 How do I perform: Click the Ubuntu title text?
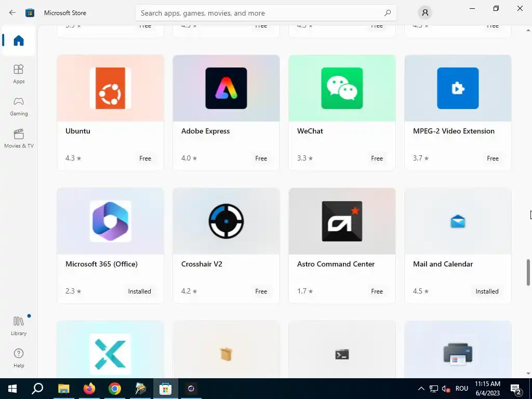[78, 131]
